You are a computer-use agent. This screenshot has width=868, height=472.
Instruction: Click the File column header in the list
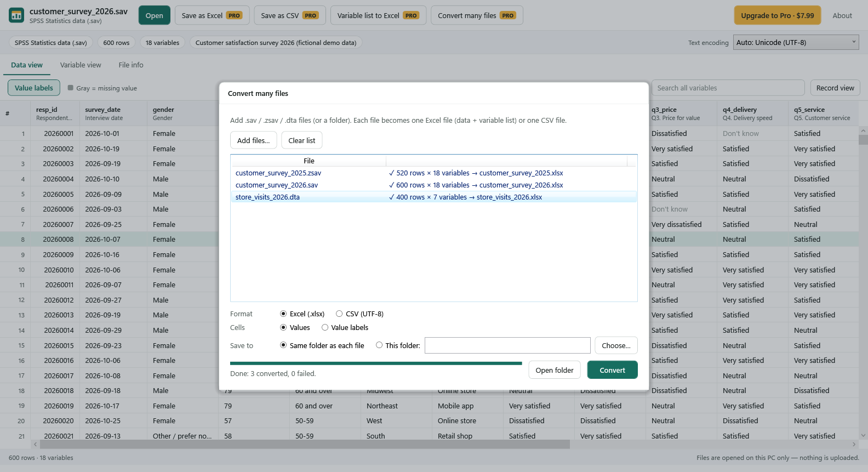pos(309,161)
